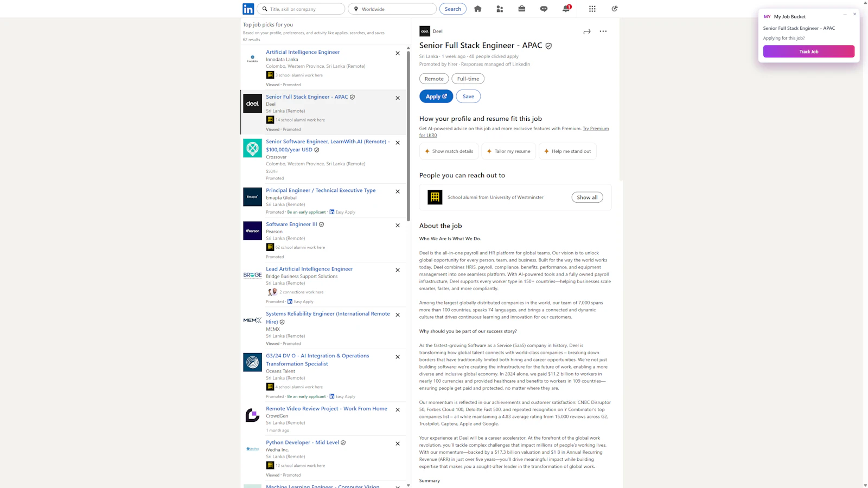Click the Pearson company logo
This screenshot has width=868, height=488.
252,231
